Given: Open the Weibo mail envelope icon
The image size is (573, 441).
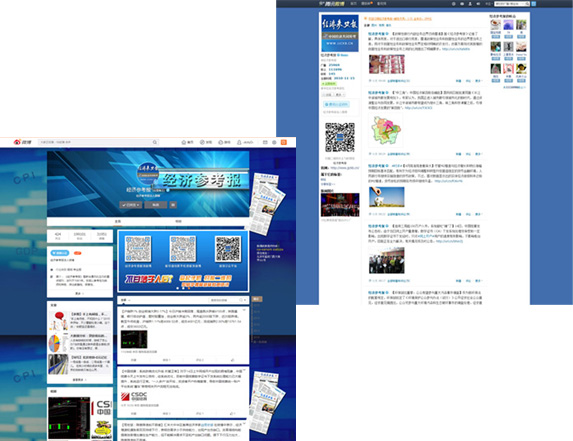Looking at the screenshot, I should click(x=265, y=142).
